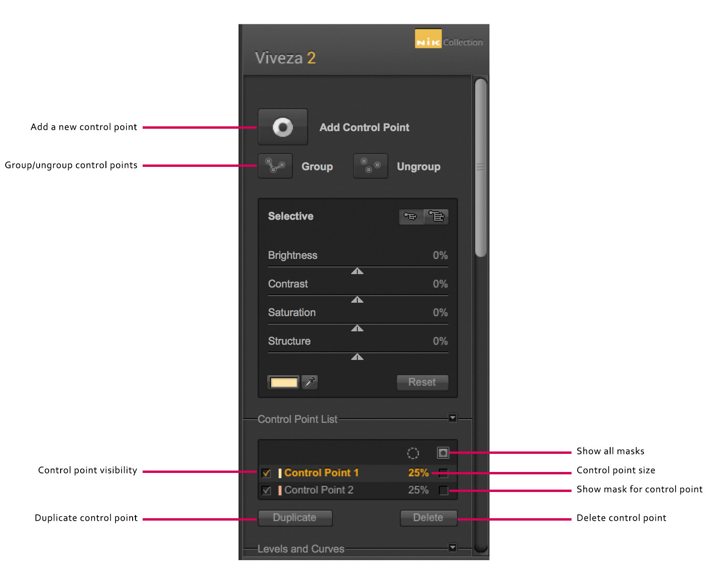Image resolution: width=728 pixels, height=584 pixels.
Task: Select the eyedropper color picker tool
Action: tap(310, 382)
